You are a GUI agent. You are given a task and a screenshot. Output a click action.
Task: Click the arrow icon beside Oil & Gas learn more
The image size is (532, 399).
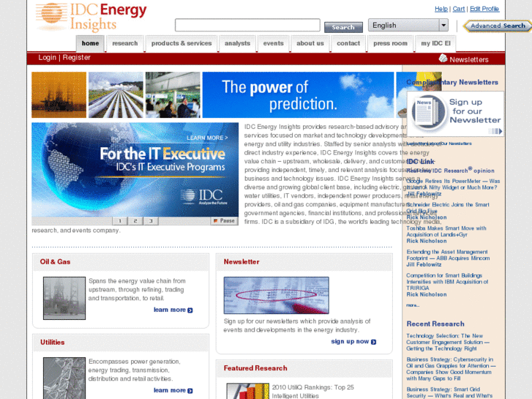[x=190, y=310]
